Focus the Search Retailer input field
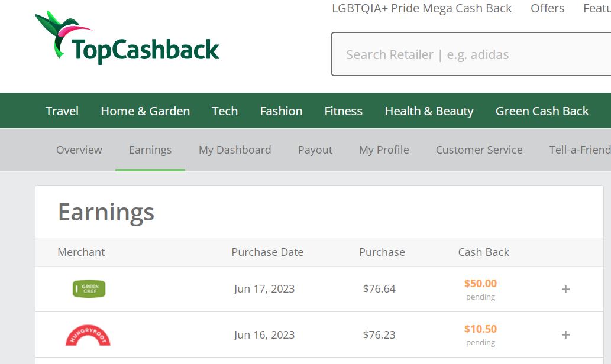 471,54
